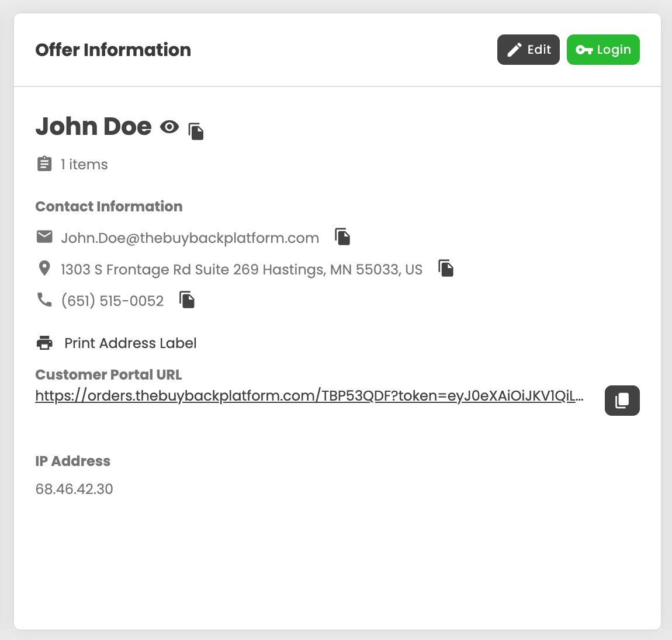The height and width of the screenshot is (640, 672).
Task: Click the printer icon
Action: click(x=44, y=343)
